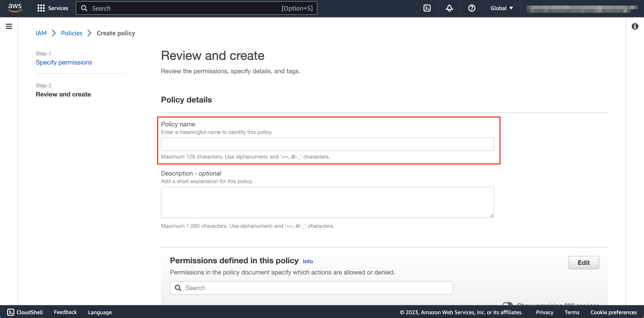Image resolution: width=644 pixels, height=318 pixels.
Task: Click the Description text area
Action: click(x=327, y=202)
